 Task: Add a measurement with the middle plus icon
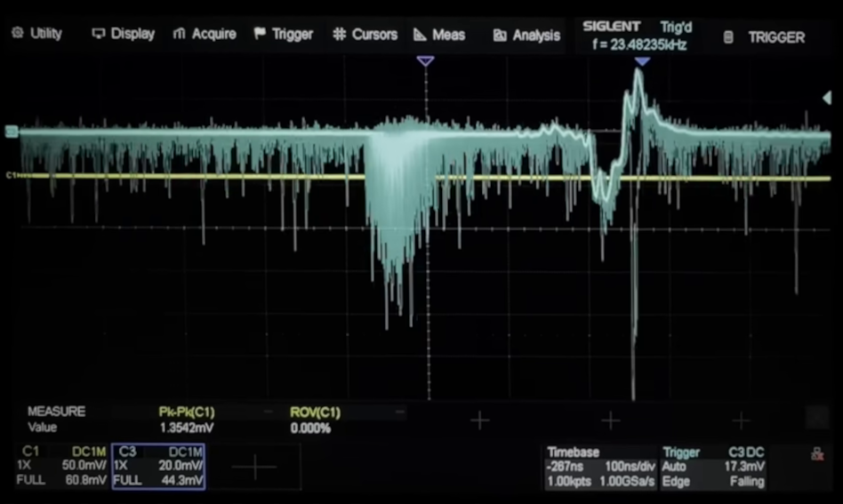point(610,420)
